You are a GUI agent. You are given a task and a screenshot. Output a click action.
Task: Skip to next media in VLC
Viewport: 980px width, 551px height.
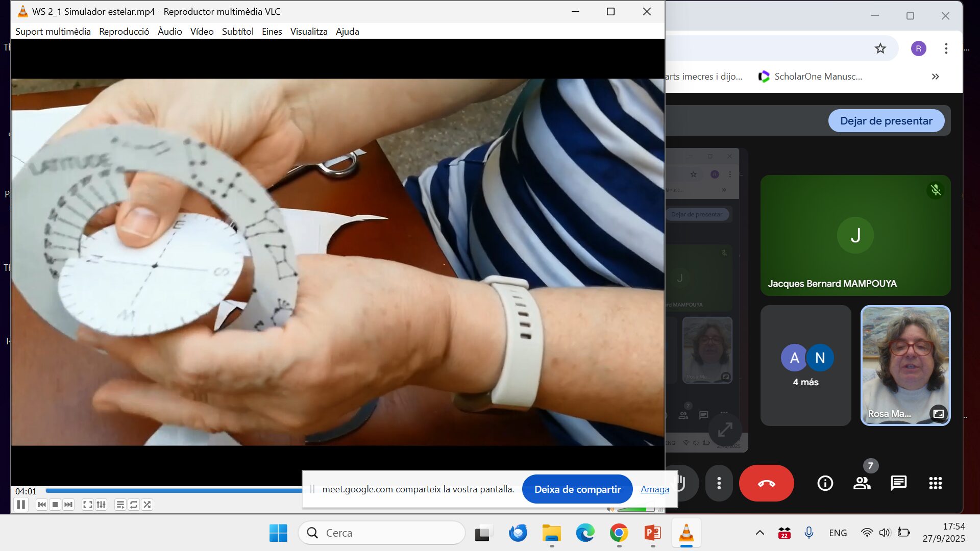(x=68, y=505)
